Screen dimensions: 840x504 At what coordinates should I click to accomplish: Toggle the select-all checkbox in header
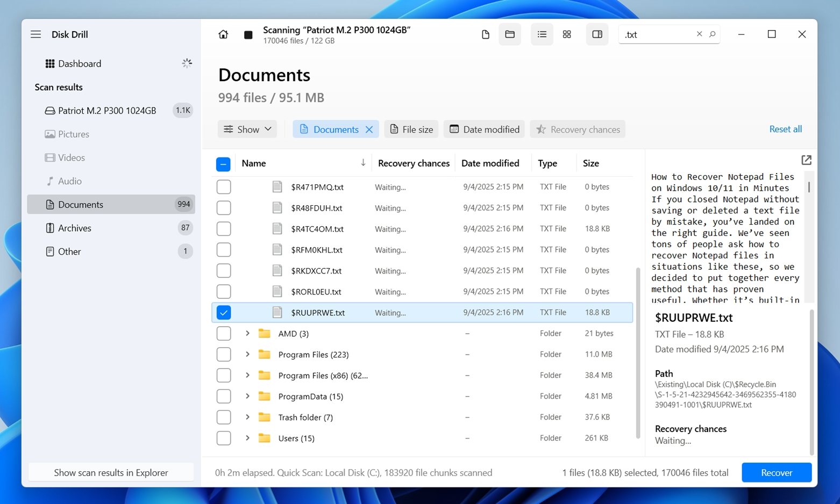click(223, 163)
